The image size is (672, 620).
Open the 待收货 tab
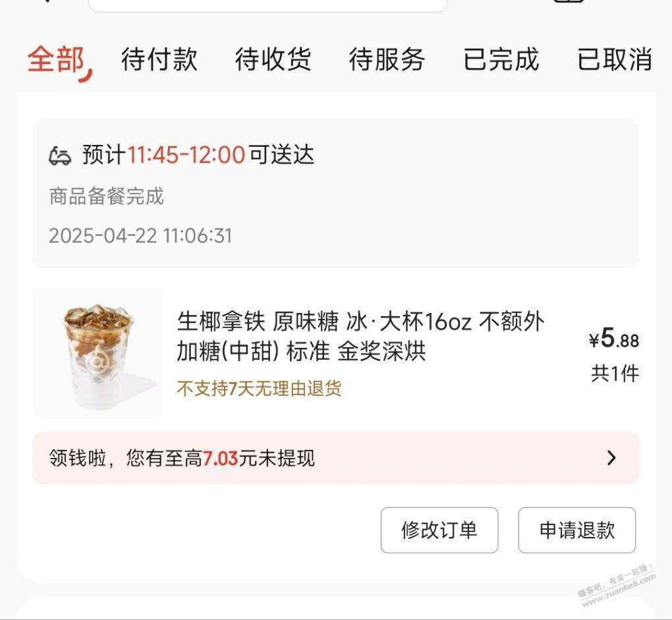(273, 59)
